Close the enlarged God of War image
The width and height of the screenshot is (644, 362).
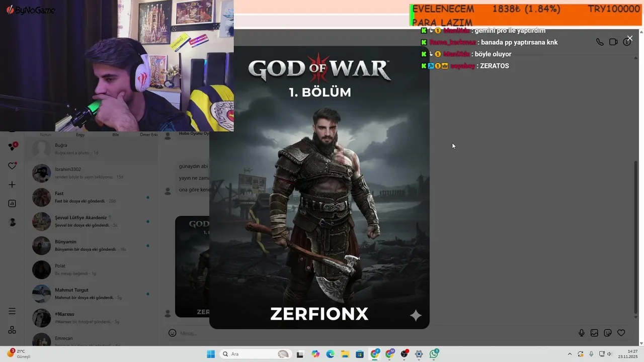tap(629, 38)
